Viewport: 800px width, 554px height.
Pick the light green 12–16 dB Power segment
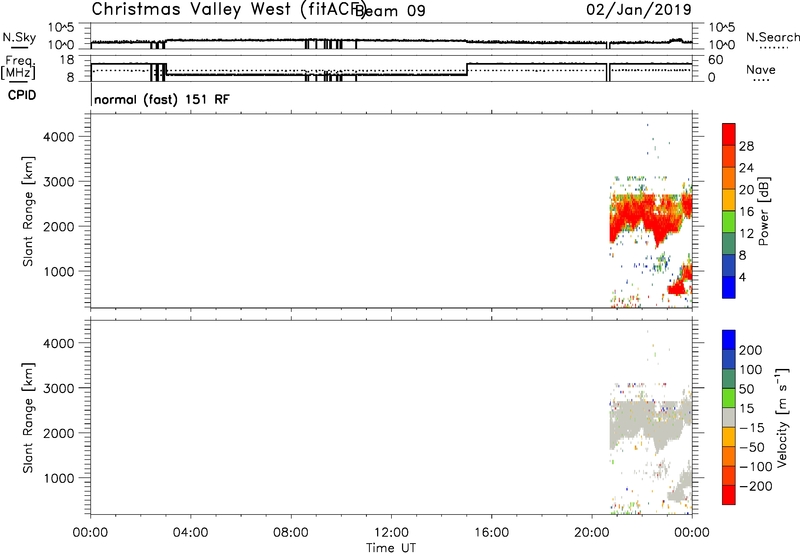click(729, 221)
